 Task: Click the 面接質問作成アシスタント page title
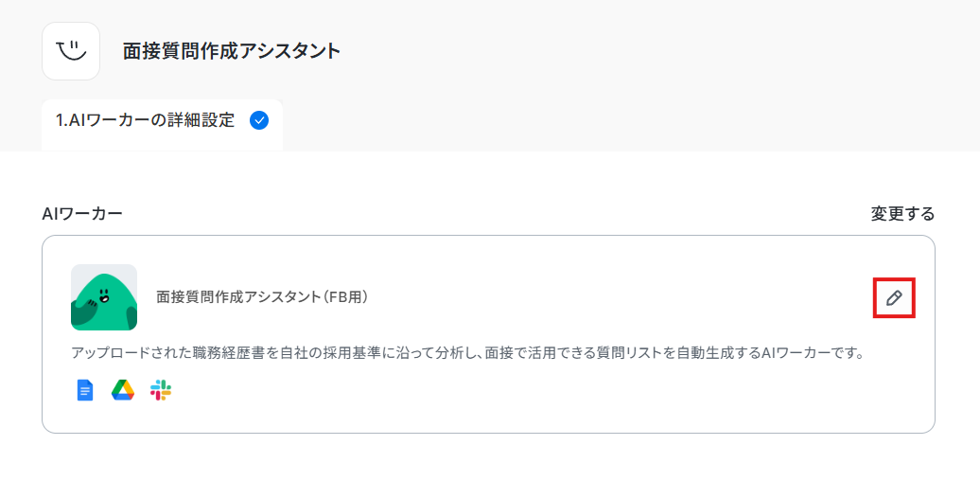tap(232, 51)
